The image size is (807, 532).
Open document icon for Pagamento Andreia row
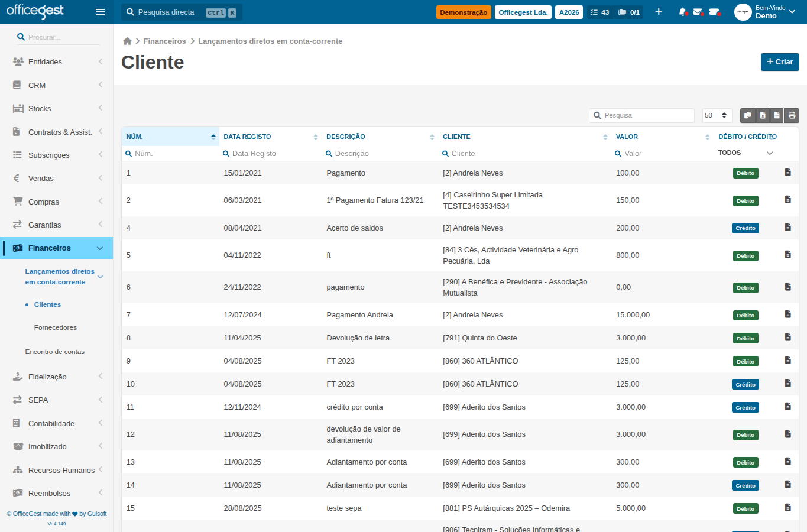click(x=787, y=314)
